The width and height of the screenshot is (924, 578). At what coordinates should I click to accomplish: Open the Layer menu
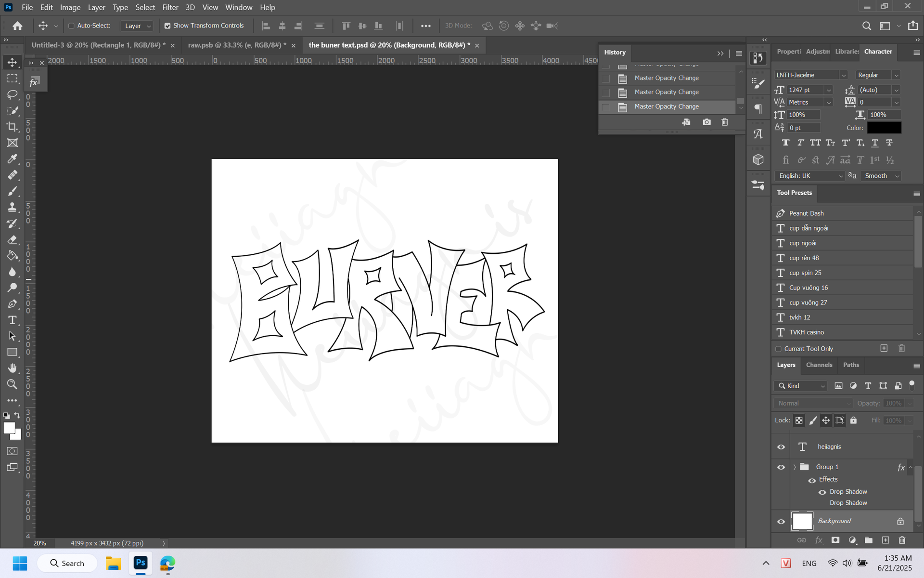pyautogui.click(x=96, y=7)
